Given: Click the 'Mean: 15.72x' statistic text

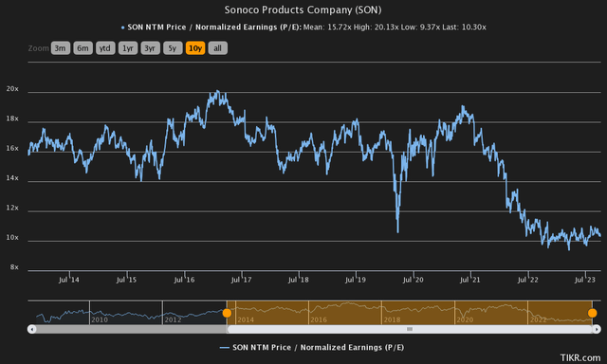Looking at the screenshot, I should pos(326,27).
